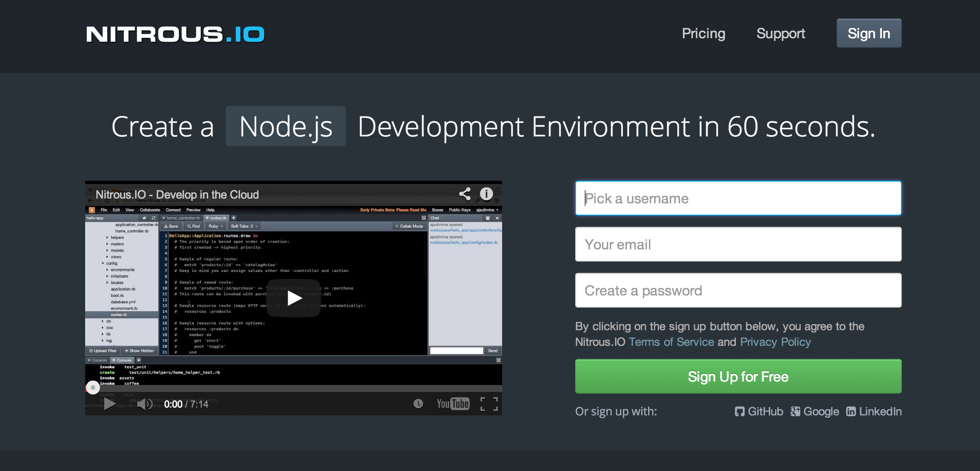Click Sign Up for Free button
Viewport: 980px width, 471px height.
[738, 376]
